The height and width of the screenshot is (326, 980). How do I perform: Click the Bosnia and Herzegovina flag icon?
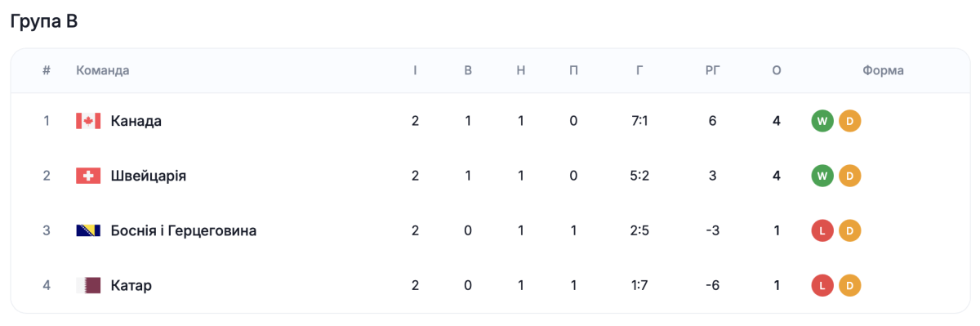(88, 230)
